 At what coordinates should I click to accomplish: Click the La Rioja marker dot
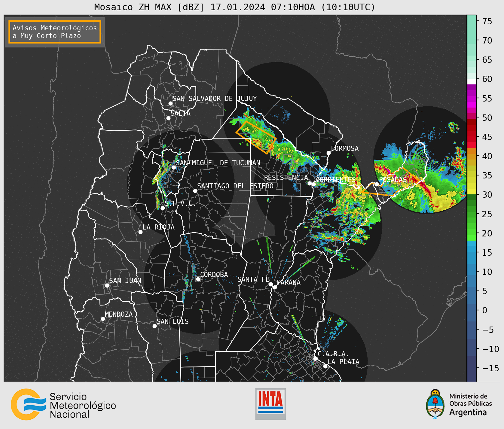[x=140, y=232]
